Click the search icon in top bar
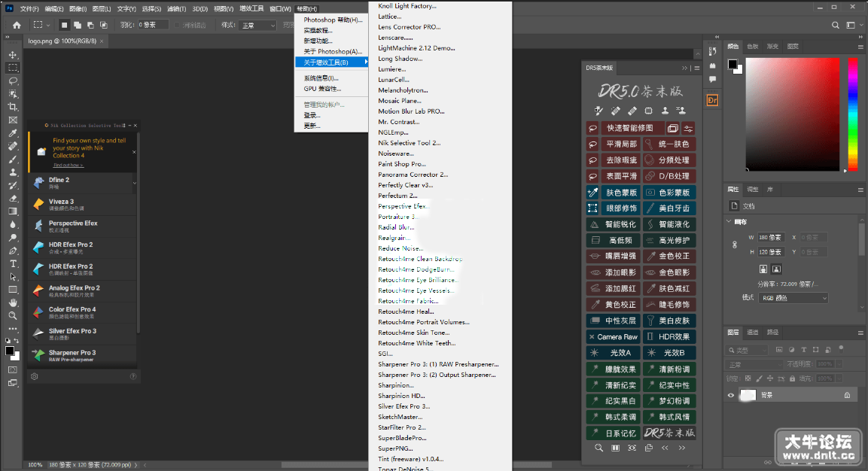Screen dimensions: 868x471 836,25
